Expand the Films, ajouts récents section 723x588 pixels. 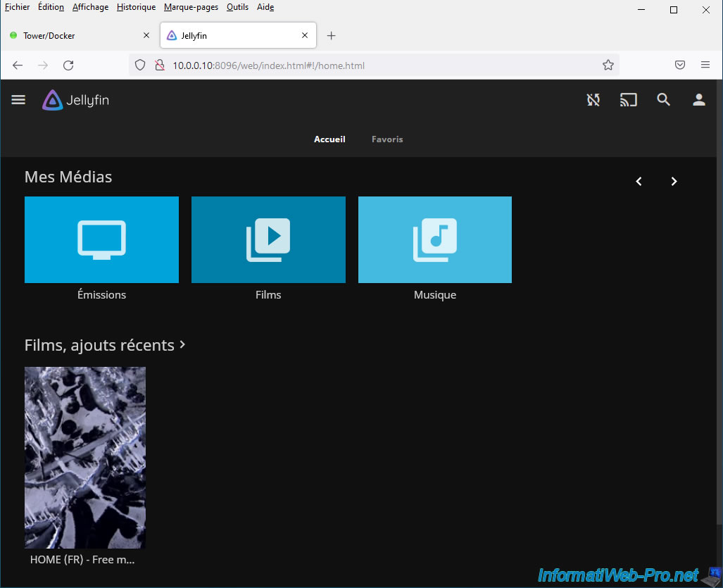pyautogui.click(x=105, y=345)
